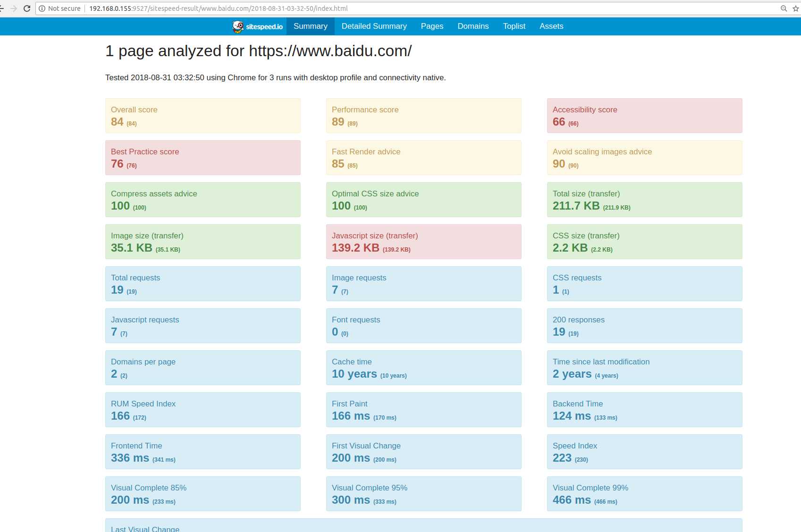This screenshot has width=801, height=532.
Task: Select the Speed Index 223 value
Action: (x=562, y=458)
